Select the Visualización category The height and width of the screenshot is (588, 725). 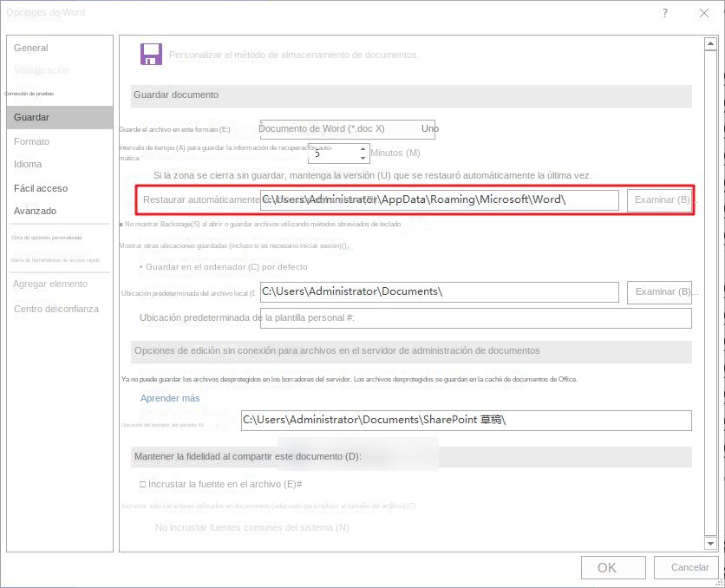tap(42, 70)
